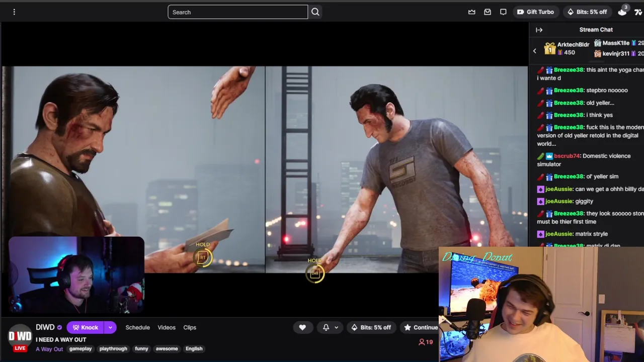Click bscrub74's green pickle badge

pyautogui.click(x=541, y=156)
